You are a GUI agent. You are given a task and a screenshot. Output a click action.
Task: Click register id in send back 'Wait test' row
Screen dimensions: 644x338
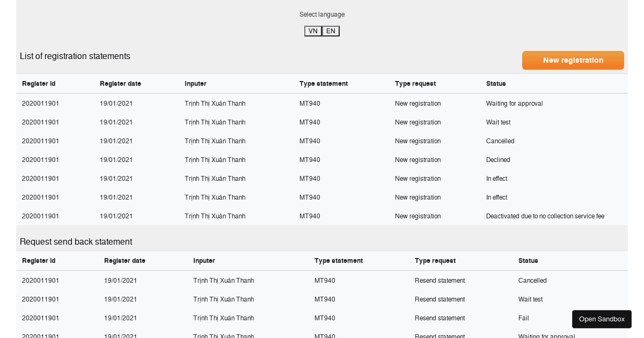(x=41, y=299)
